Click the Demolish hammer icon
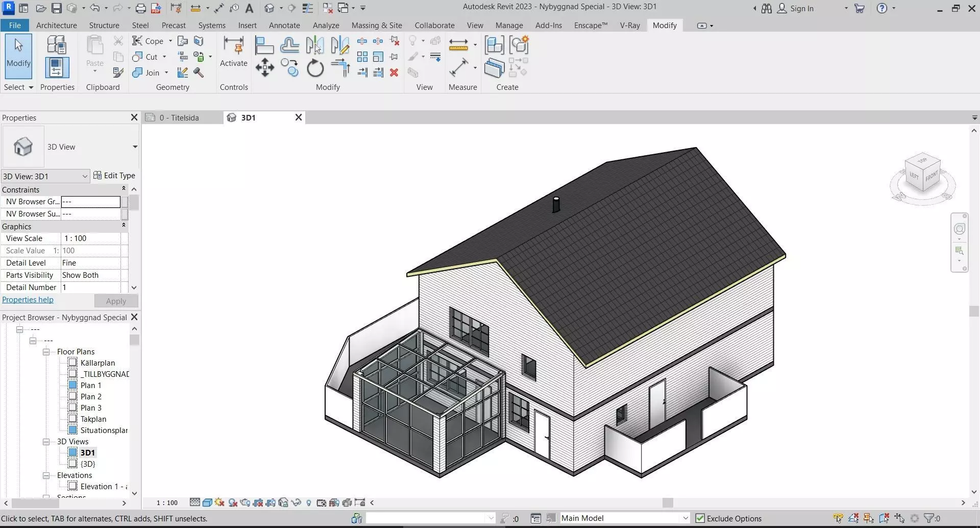The width and height of the screenshot is (980, 528). click(199, 73)
